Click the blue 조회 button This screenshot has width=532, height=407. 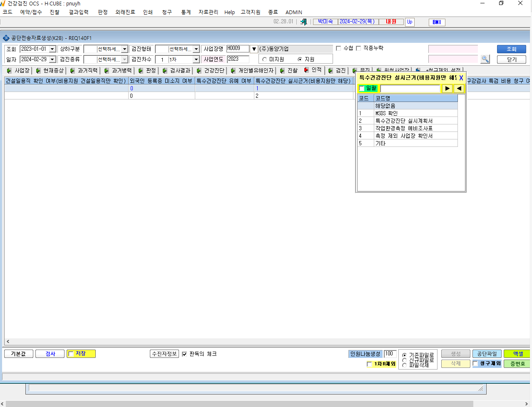pyautogui.click(x=512, y=49)
